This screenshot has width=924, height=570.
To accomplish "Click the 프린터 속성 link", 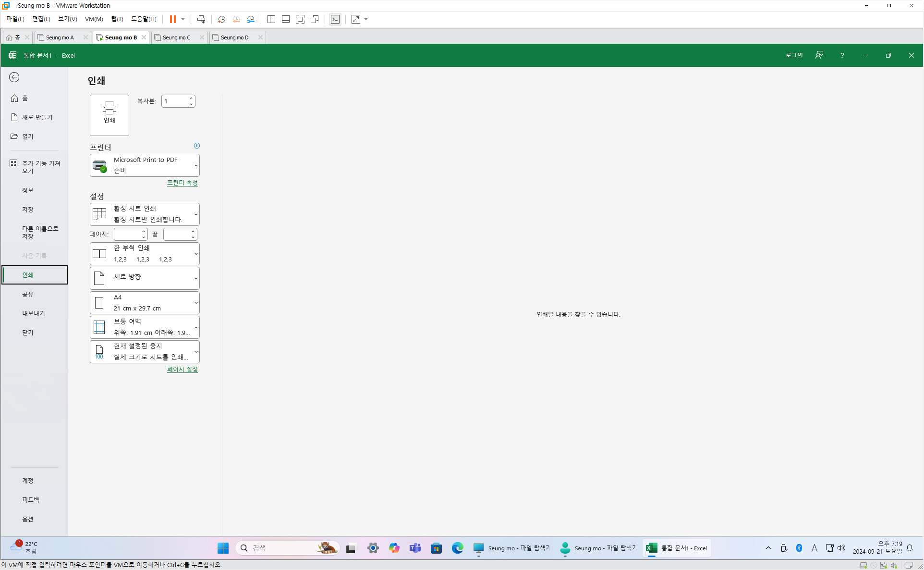I will (x=182, y=183).
